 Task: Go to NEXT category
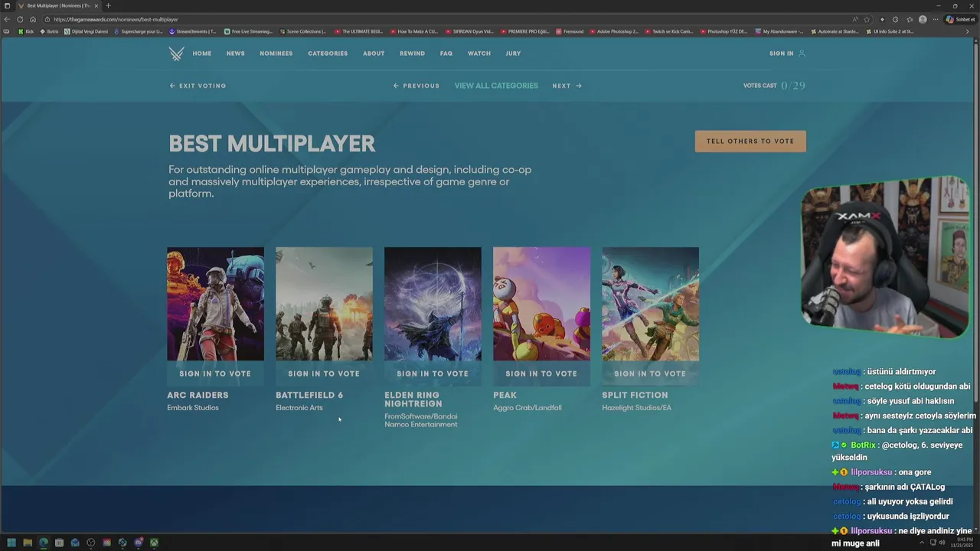[x=567, y=86]
